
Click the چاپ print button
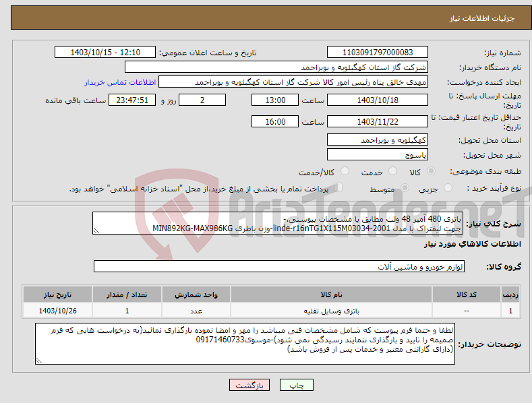pyautogui.click(x=297, y=385)
